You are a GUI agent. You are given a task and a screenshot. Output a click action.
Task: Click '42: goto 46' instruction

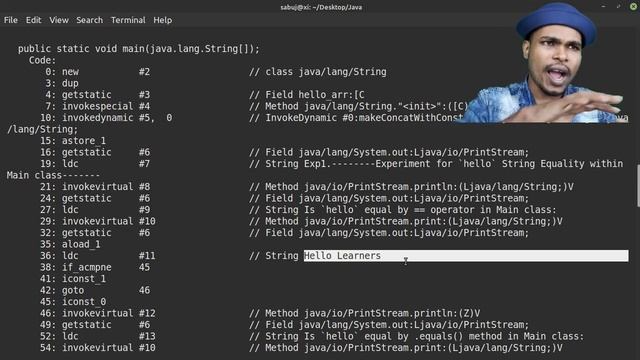click(95, 290)
